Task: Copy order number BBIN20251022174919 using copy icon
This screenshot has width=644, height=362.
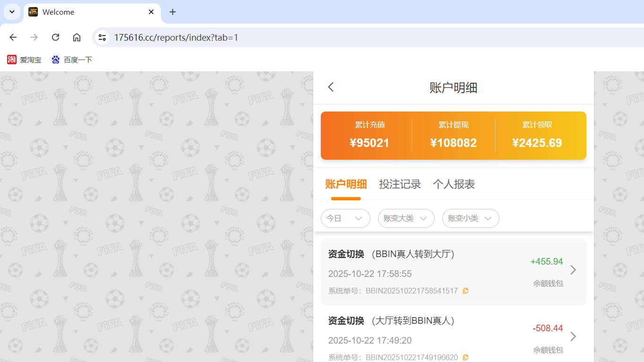Action: (x=466, y=357)
